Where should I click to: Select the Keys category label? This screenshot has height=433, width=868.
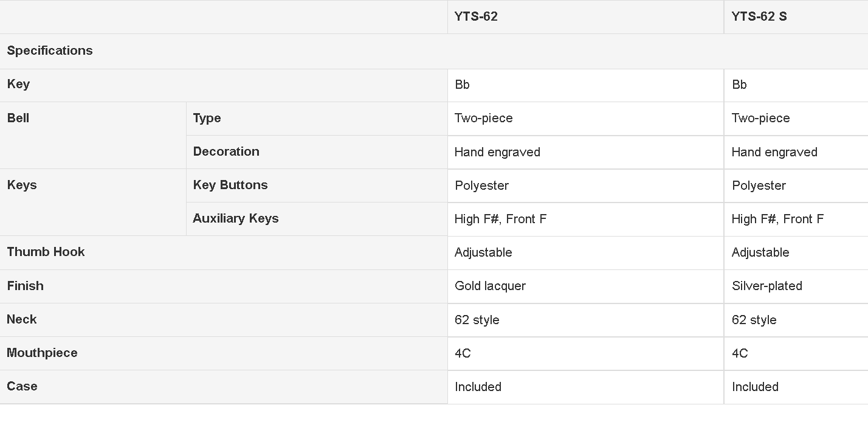point(22,185)
